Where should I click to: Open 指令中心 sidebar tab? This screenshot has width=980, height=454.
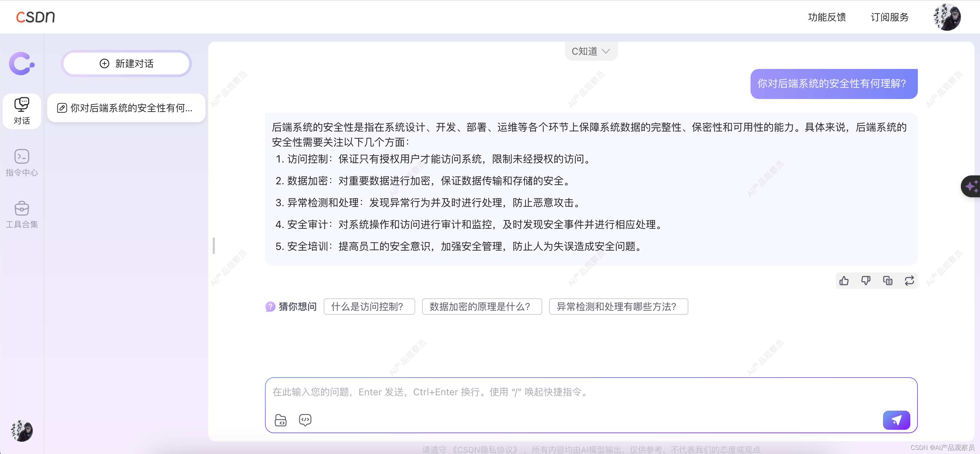coord(22,163)
